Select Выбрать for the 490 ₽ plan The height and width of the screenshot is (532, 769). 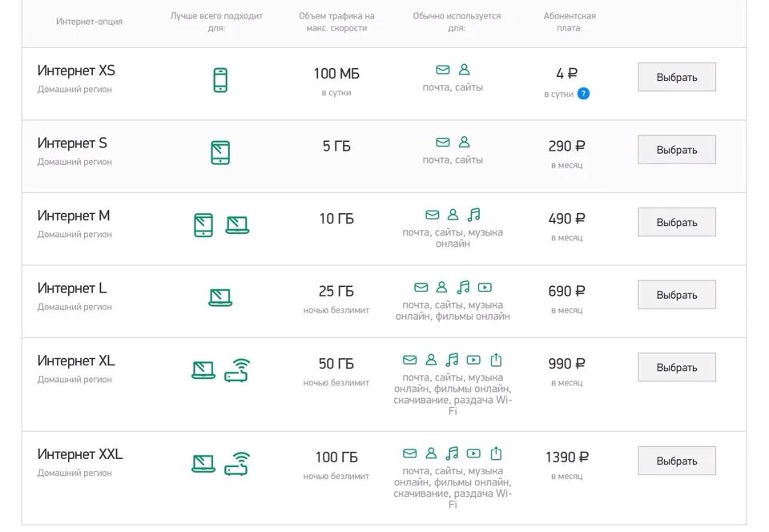(677, 222)
